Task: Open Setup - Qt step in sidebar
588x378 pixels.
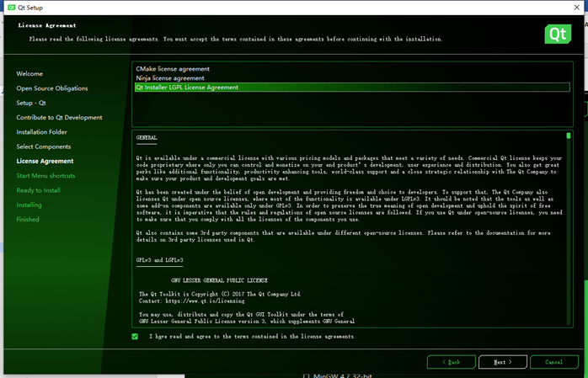Action: click(x=31, y=103)
